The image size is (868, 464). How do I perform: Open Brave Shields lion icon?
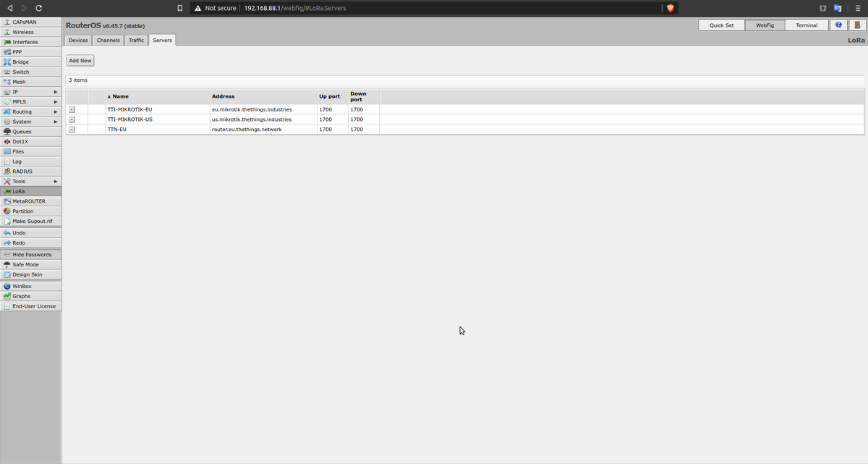(x=670, y=8)
